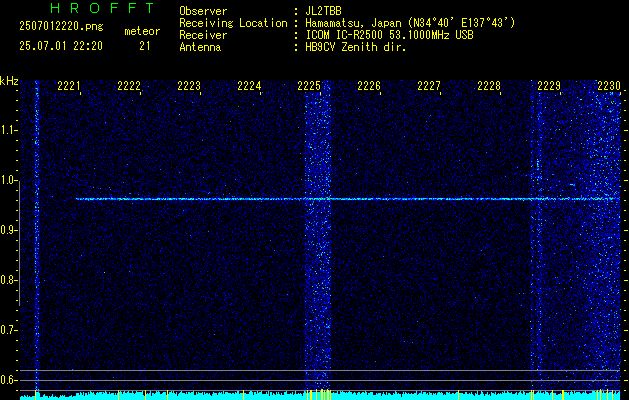Click the 2229 time marker

[x=549, y=85]
